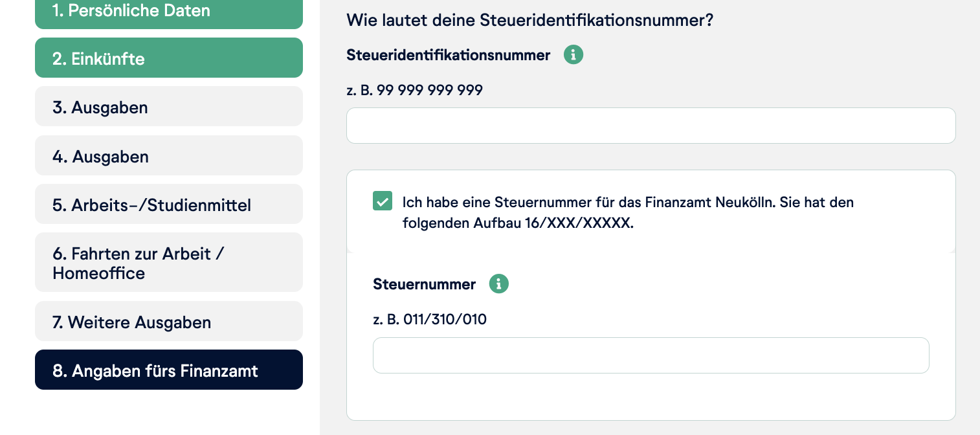Open 5. Arbeits-/Studienmittel step
980x435 pixels.
[x=168, y=205]
